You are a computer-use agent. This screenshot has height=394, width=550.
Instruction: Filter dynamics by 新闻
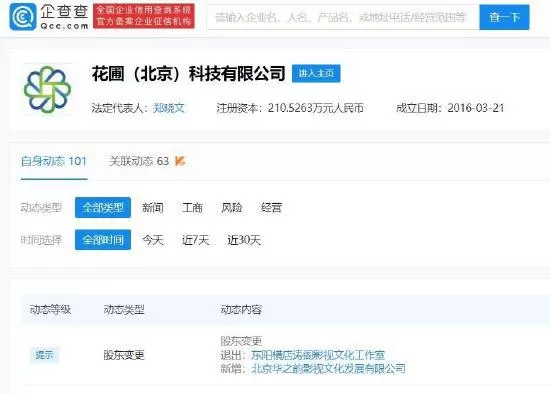click(153, 208)
